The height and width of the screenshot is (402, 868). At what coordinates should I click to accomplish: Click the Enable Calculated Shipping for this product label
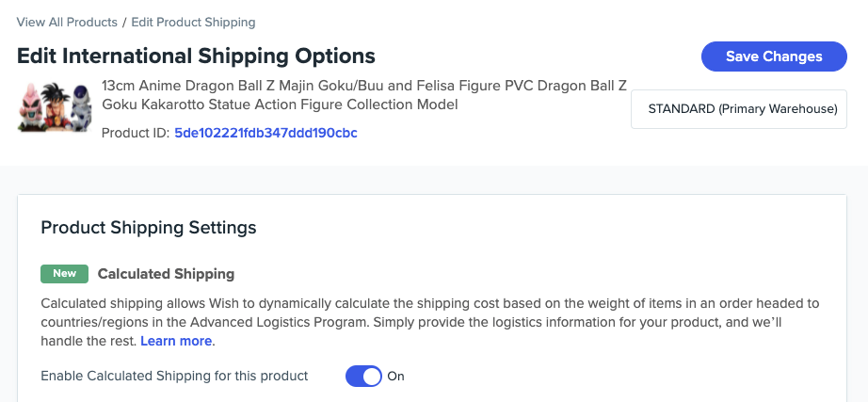coord(174,376)
